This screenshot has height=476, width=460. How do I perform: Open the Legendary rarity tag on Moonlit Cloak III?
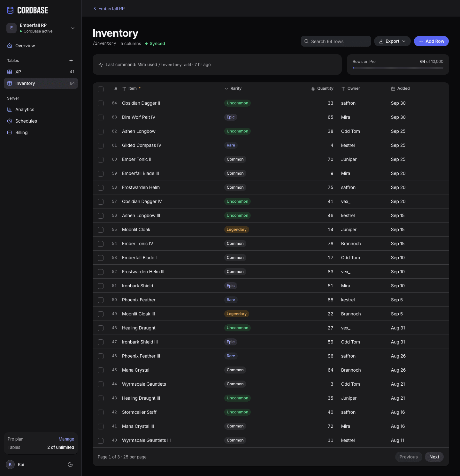236,314
